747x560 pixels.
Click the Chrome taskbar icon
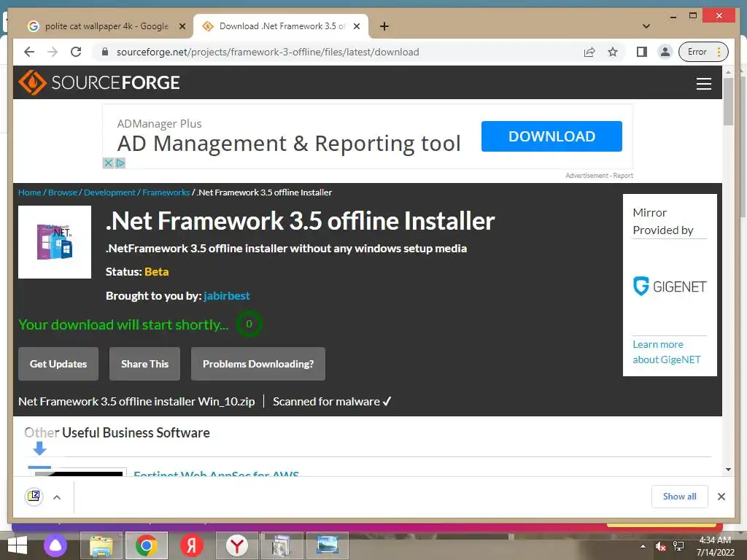pyautogui.click(x=146, y=545)
